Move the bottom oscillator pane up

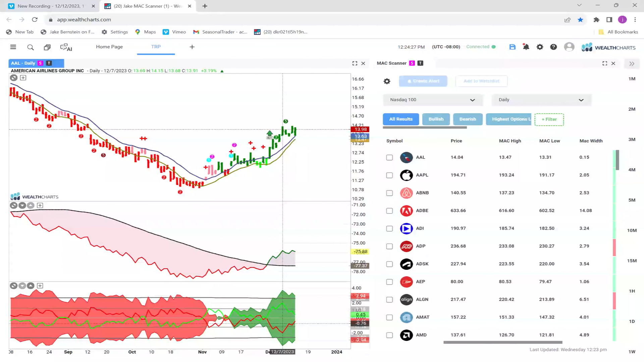pos(31,286)
